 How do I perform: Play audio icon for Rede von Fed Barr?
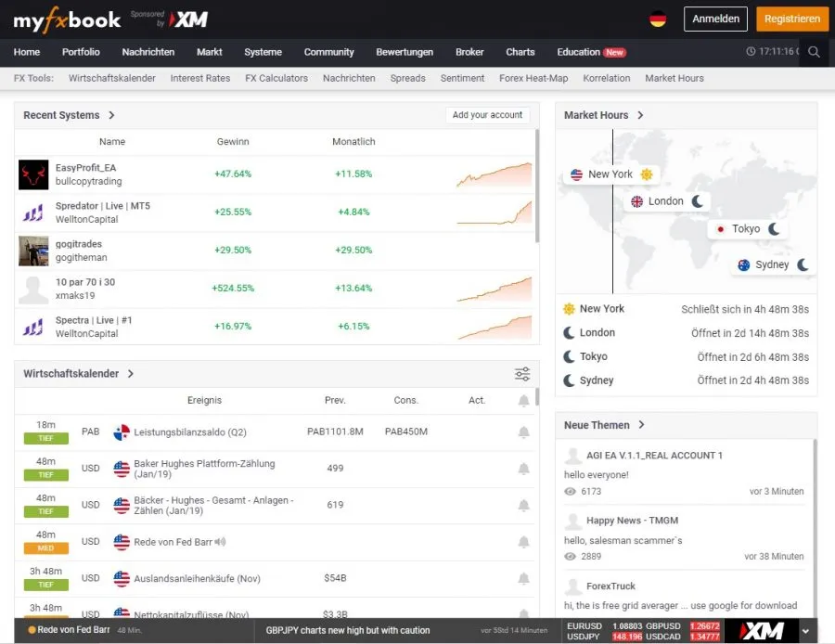pos(220,542)
